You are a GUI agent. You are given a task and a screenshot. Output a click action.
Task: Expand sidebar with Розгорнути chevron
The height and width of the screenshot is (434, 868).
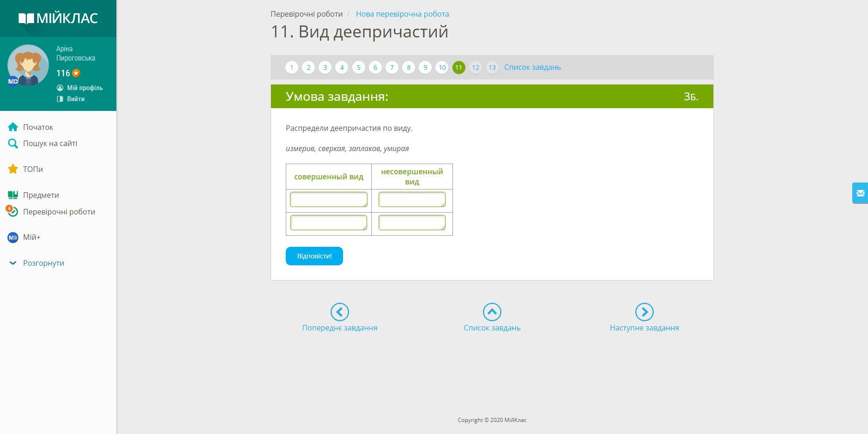pyautogui.click(x=13, y=263)
